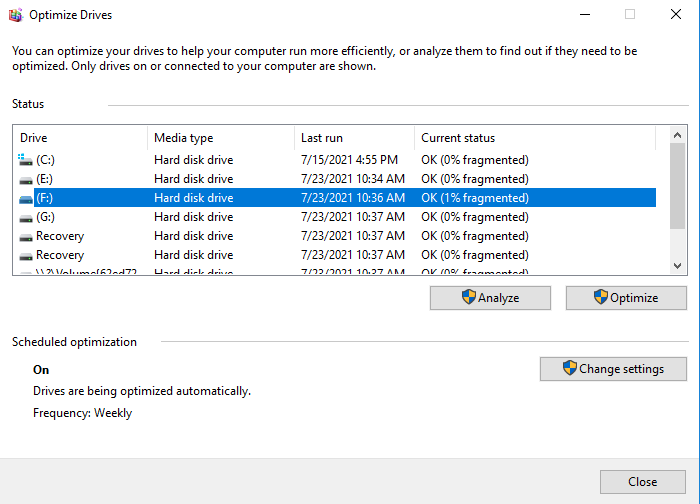Sort list by Drive column header
The image size is (700, 504).
tap(80, 138)
